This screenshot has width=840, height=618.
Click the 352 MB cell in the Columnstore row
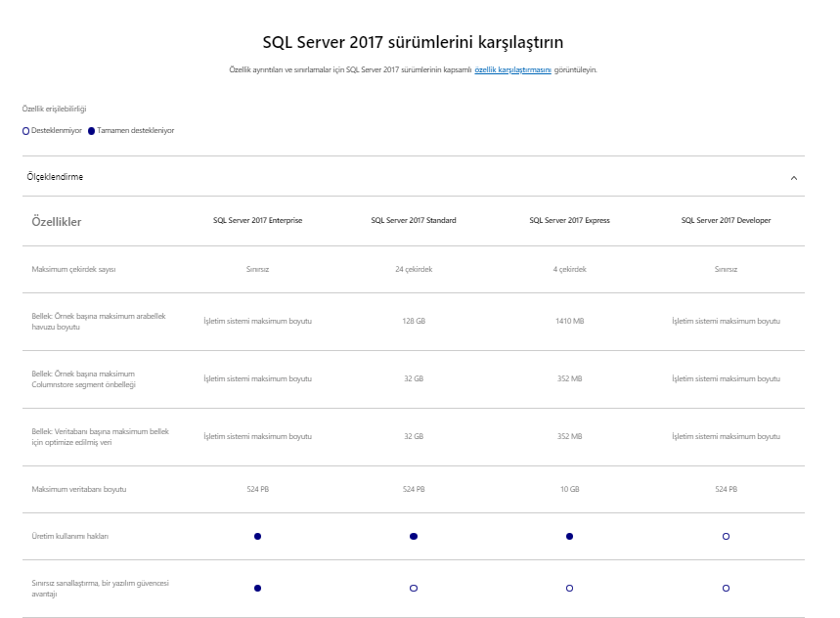coord(569,378)
